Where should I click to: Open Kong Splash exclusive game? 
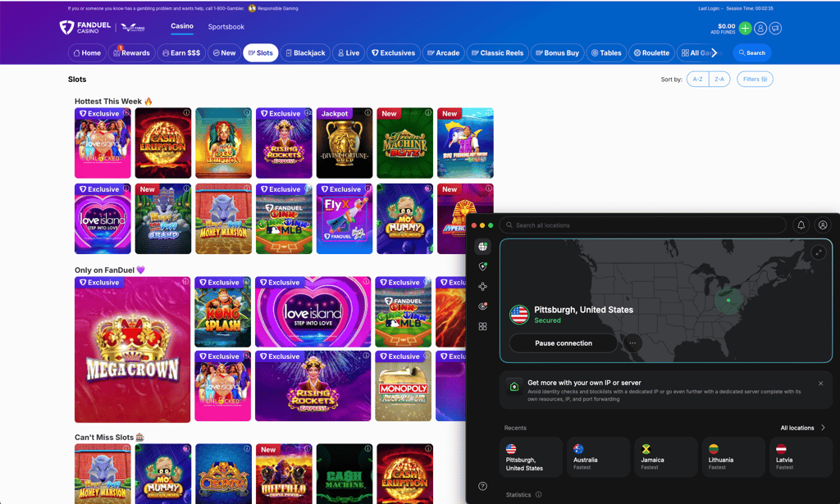223,312
